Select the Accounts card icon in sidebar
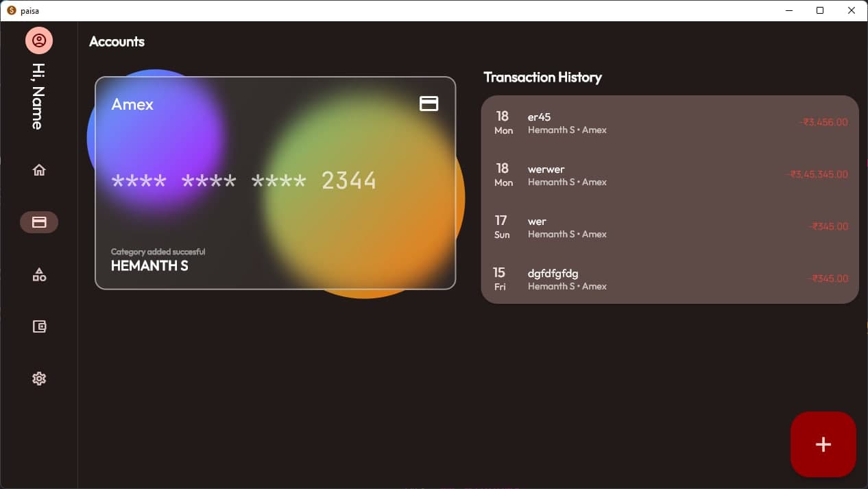The width and height of the screenshot is (868, 489). [39, 222]
